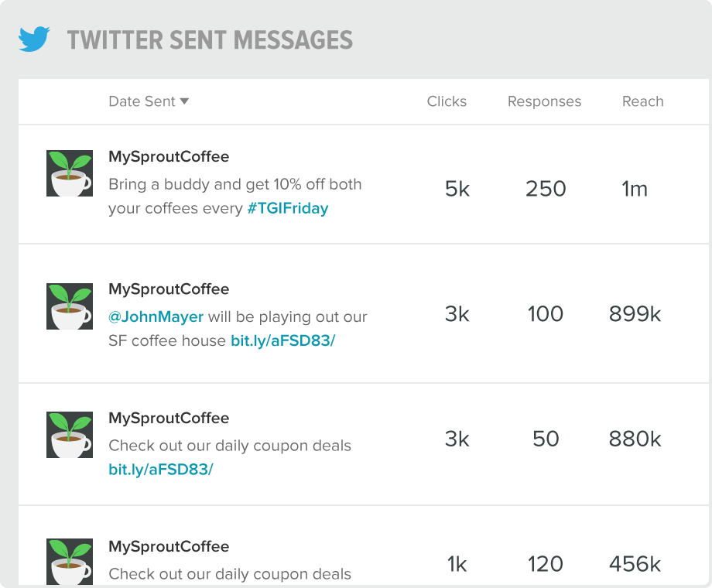
Task: Click avatar of the bottom partial tweet
Action: tap(70, 562)
